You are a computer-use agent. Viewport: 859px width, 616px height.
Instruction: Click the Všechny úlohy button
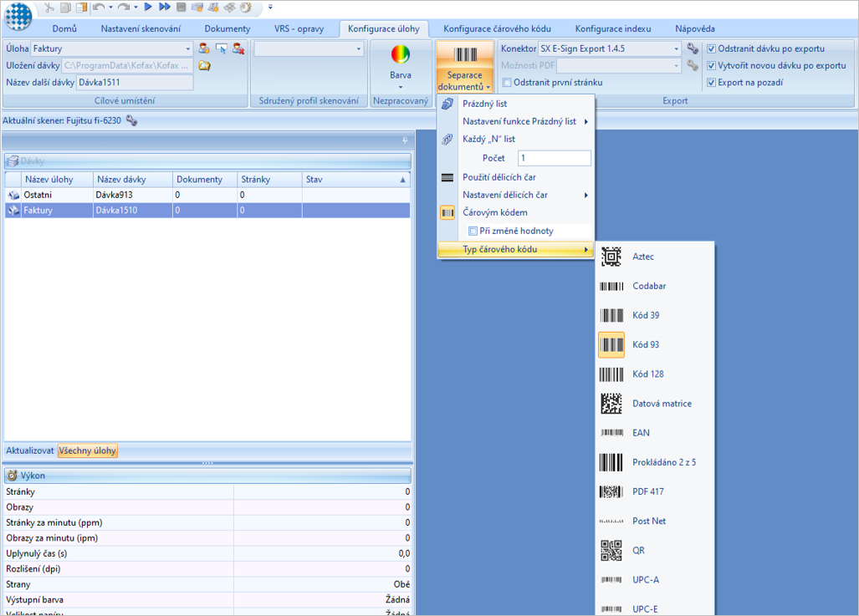pyautogui.click(x=88, y=451)
